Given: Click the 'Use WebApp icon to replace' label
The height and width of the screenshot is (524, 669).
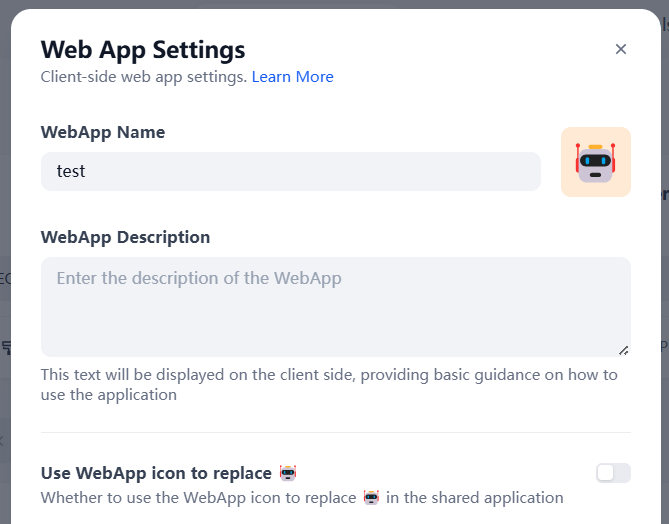Looking at the screenshot, I should (x=156, y=473).
